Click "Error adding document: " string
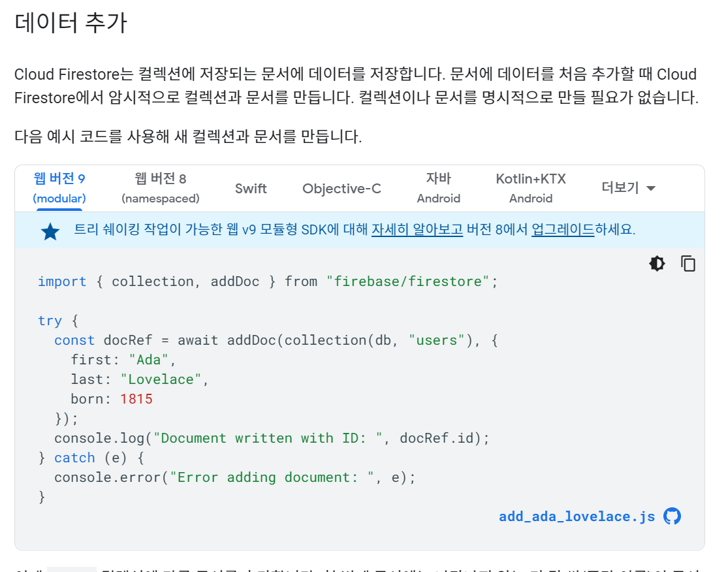This screenshot has height=572, width=728. pyautogui.click(x=272, y=477)
